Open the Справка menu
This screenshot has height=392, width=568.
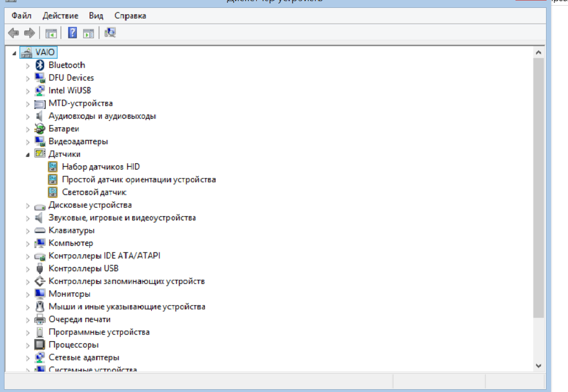click(130, 16)
